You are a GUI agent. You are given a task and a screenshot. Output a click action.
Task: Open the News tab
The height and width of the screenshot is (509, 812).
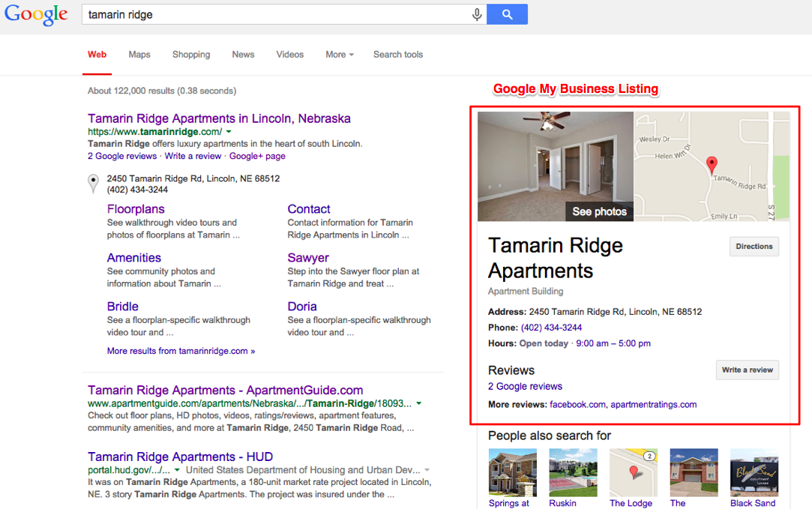(243, 55)
